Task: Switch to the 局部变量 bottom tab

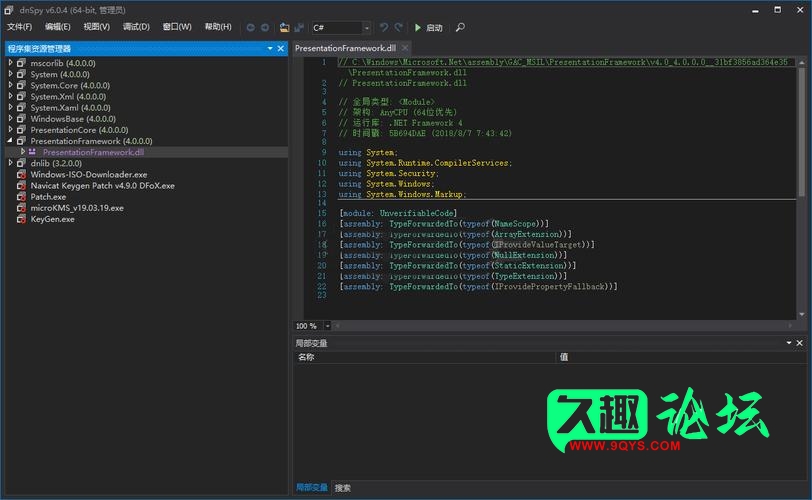Action: (312, 488)
